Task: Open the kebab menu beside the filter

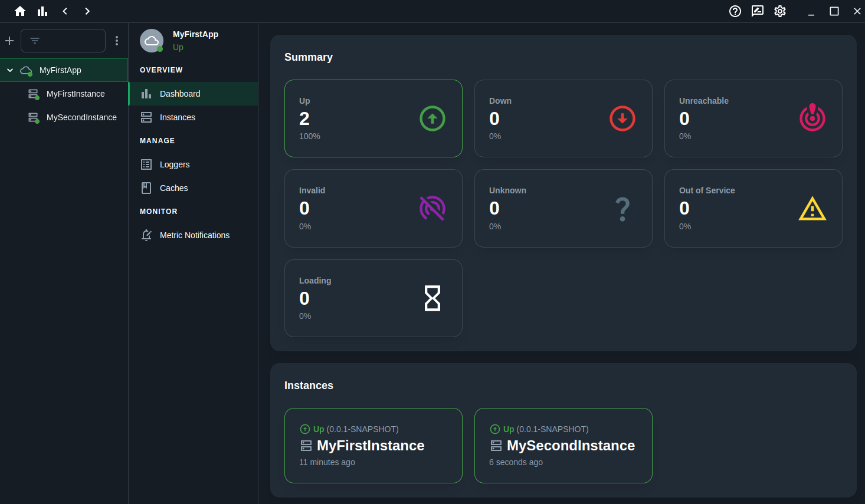Action: point(117,40)
